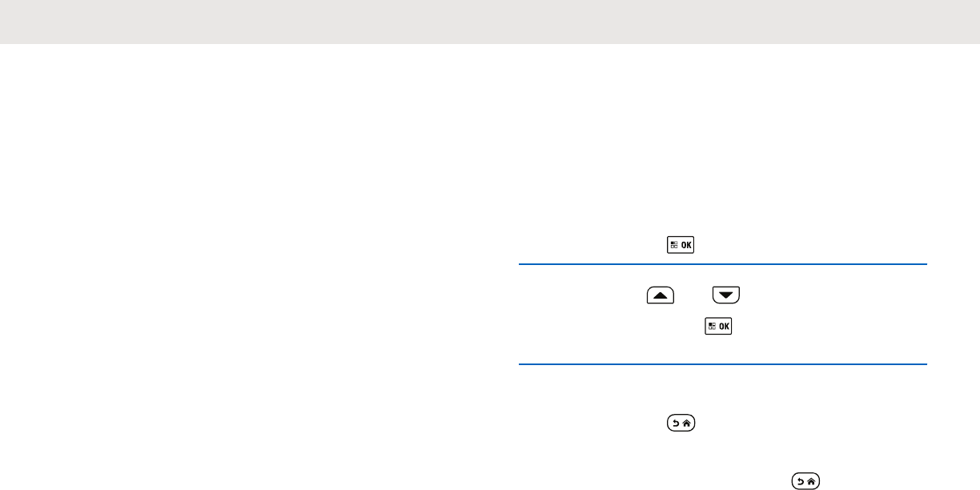Click the blank left column of the page
980x490 pixels.
[240, 264]
